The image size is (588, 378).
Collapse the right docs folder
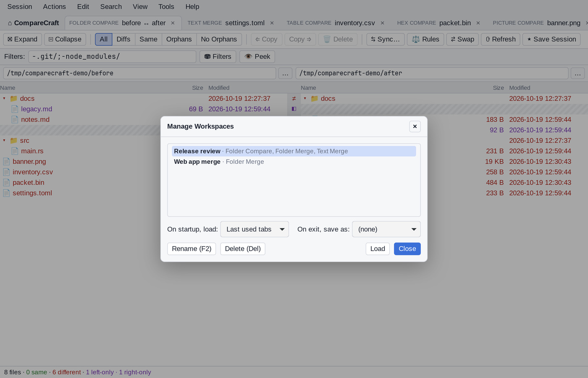tap(305, 99)
